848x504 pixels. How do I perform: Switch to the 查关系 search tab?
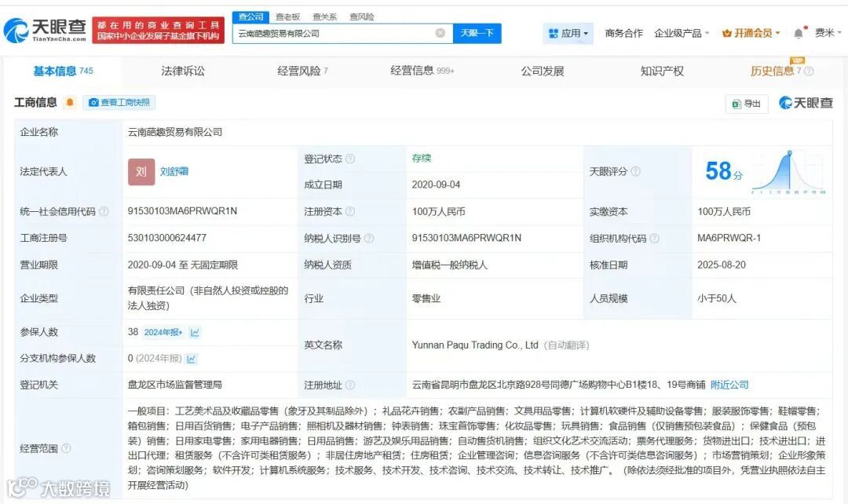(x=324, y=16)
